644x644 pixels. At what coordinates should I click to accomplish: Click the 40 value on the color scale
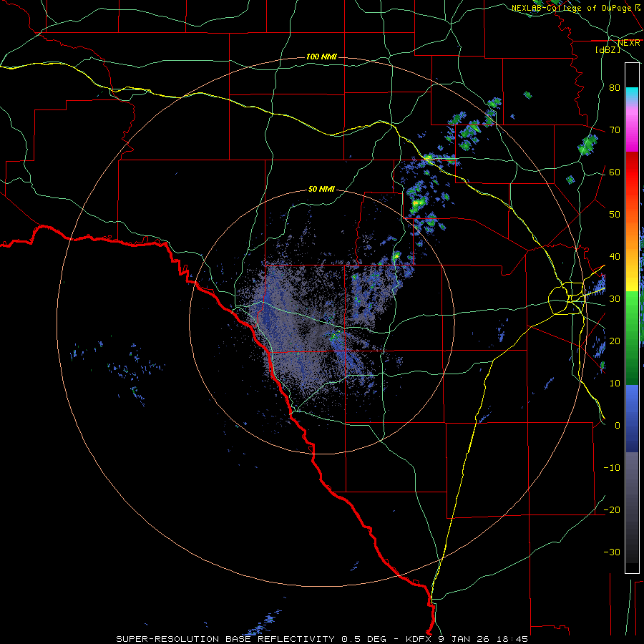(615, 257)
